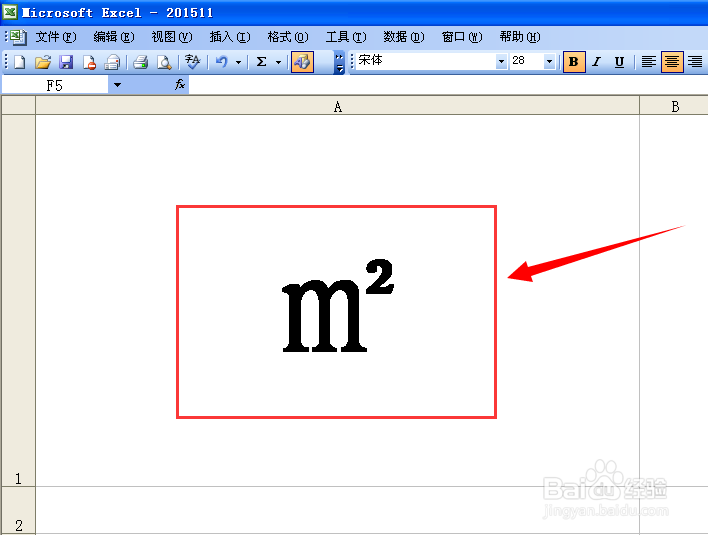The width and height of the screenshot is (708, 535).
Task: Select row 1 header
Action: coord(18,300)
